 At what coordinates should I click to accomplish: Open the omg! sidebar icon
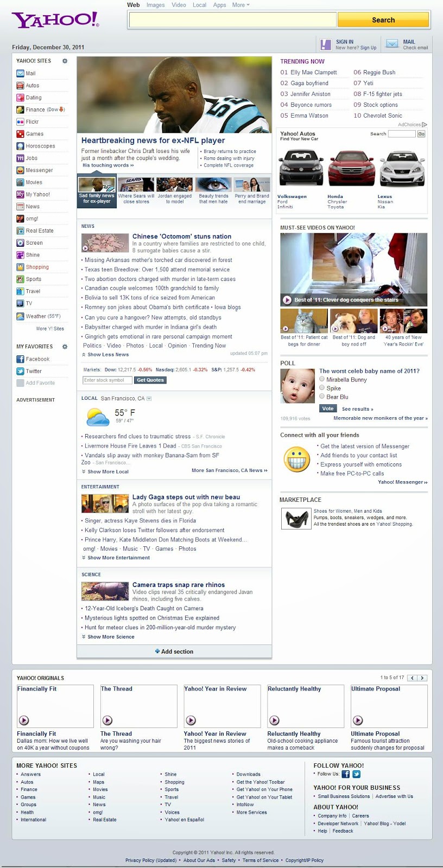(20, 219)
